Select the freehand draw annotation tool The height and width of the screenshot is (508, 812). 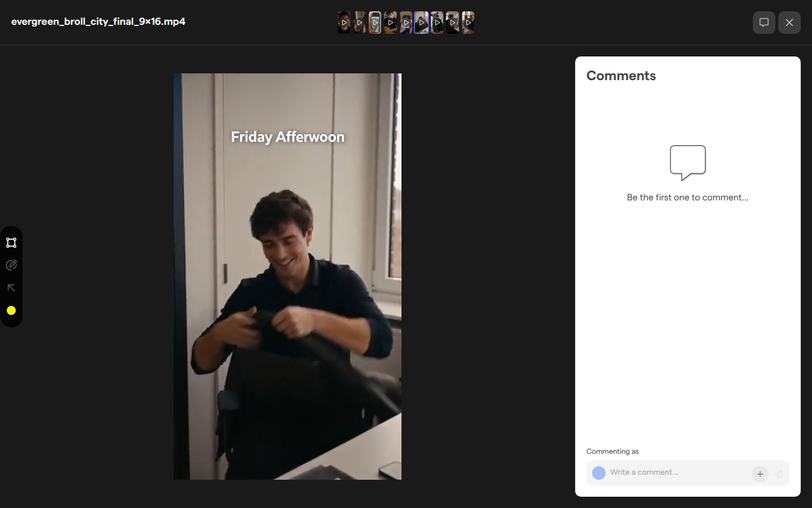[11, 265]
